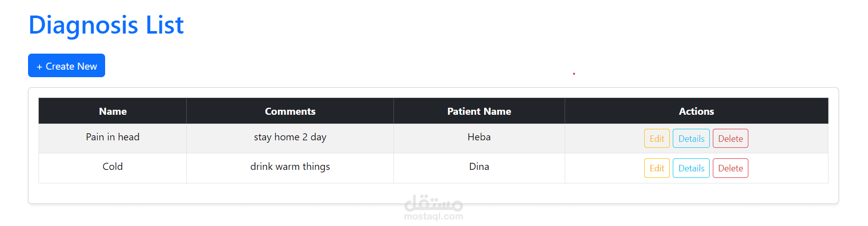868x226 pixels.
Task: Edit the Cold diagnosis entry
Action: (x=656, y=168)
